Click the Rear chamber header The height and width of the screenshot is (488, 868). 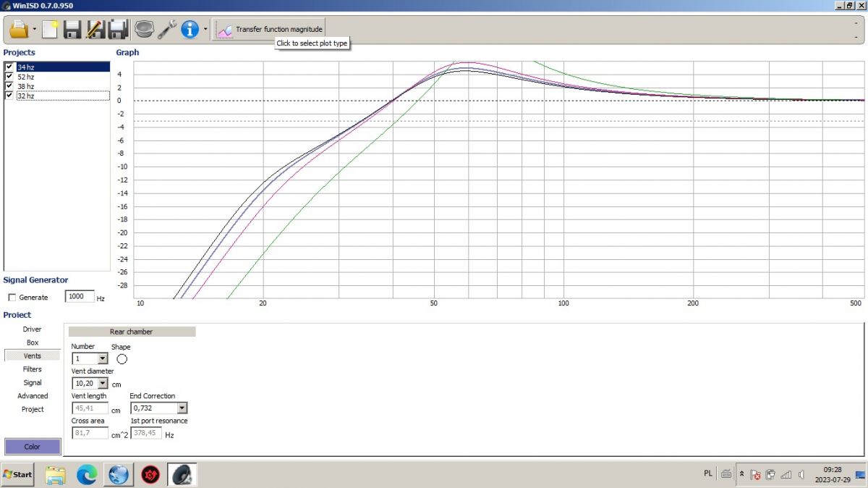coord(132,332)
